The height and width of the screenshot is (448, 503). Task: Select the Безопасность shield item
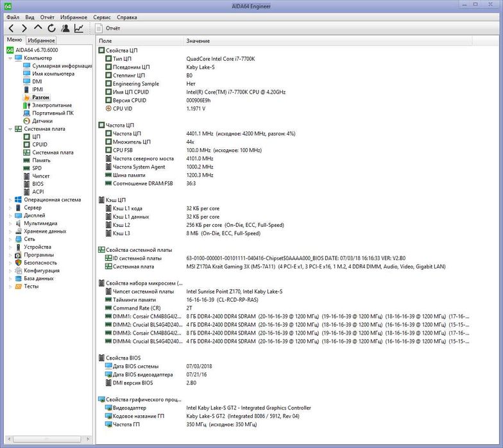tap(36, 263)
